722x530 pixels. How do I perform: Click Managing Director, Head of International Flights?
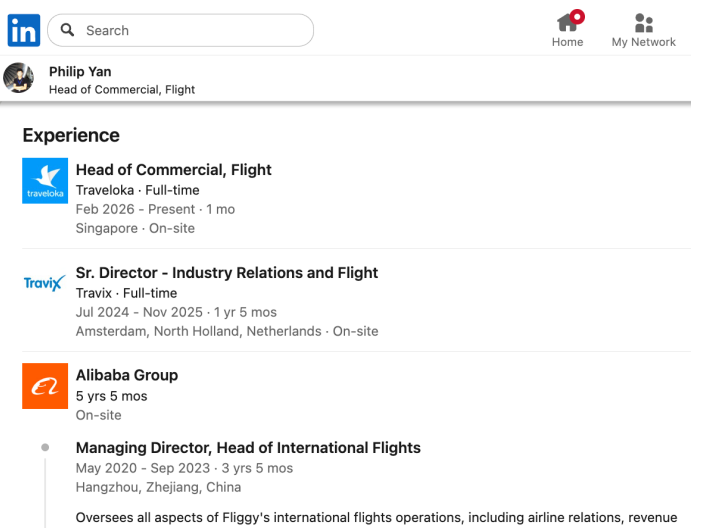pyautogui.click(x=248, y=449)
